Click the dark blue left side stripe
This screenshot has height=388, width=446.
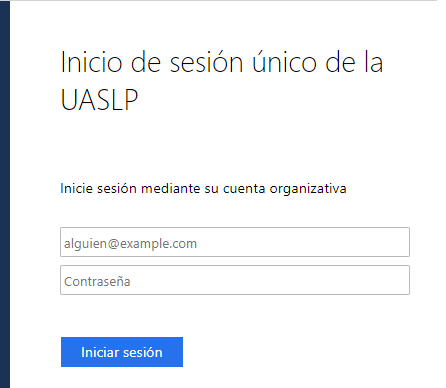point(5,194)
